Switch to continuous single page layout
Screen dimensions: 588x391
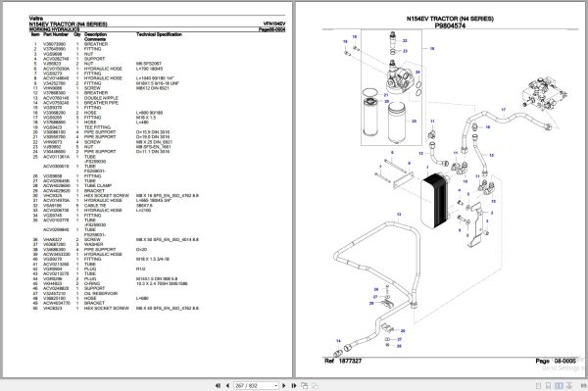[x=548, y=386]
